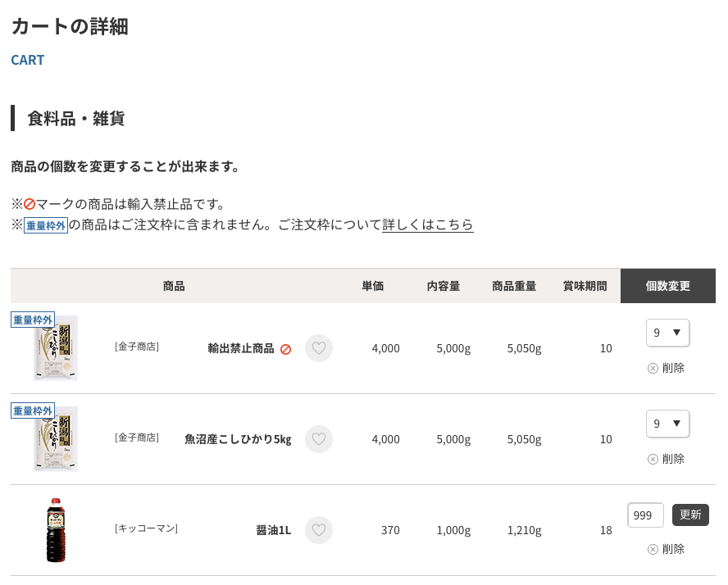
Task: Open the 詳しくはこちら link
Action: (427, 224)
